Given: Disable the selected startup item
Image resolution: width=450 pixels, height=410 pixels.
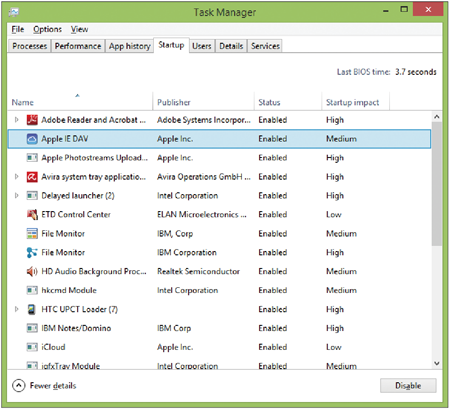Looking at the screenshot, I should click(408, 386).
